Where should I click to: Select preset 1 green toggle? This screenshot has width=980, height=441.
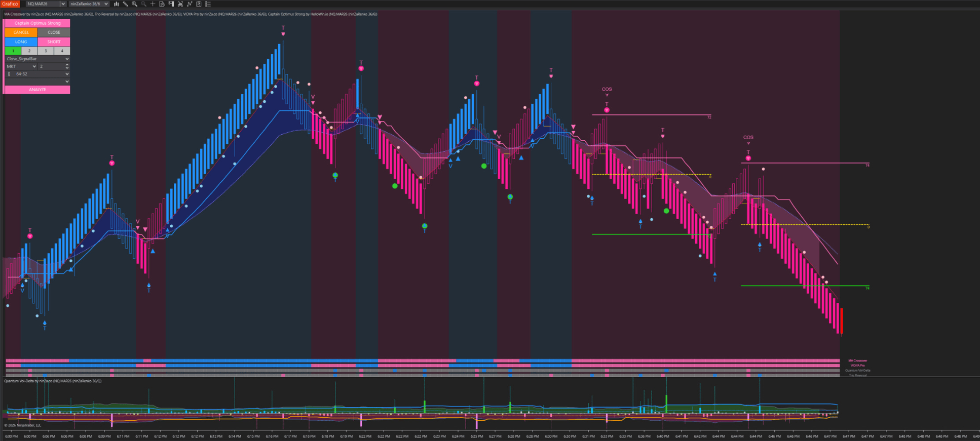coord(13,51)
